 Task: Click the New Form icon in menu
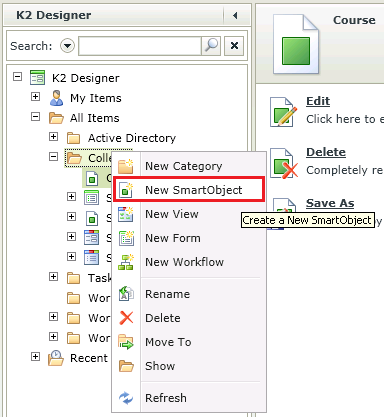tap(126, 238)
